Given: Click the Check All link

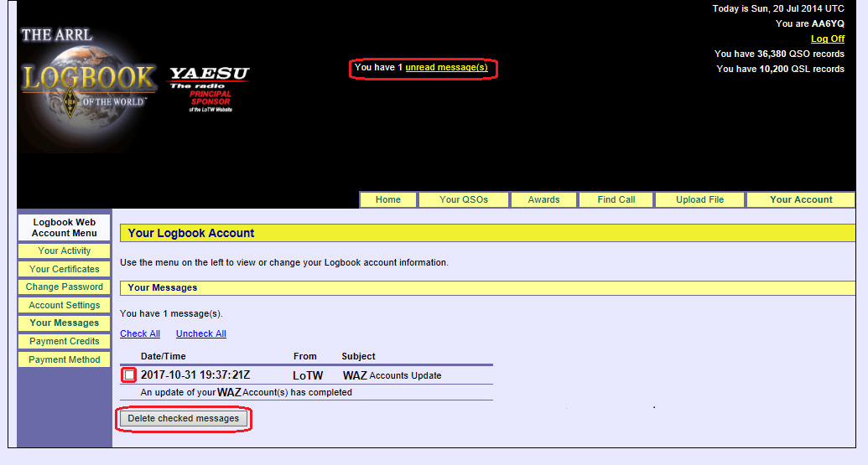Looking at the screenshot, I should [140, 333].
